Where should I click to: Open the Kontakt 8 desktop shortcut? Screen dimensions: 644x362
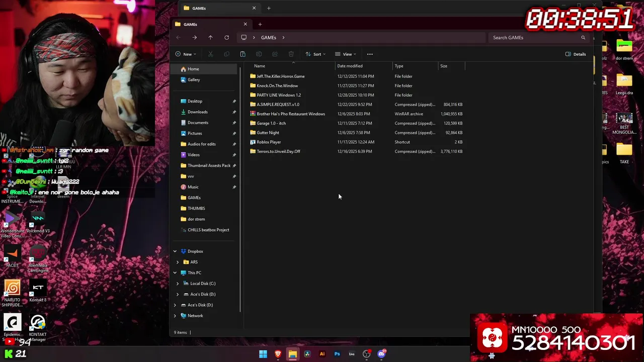tap(38, 292)
